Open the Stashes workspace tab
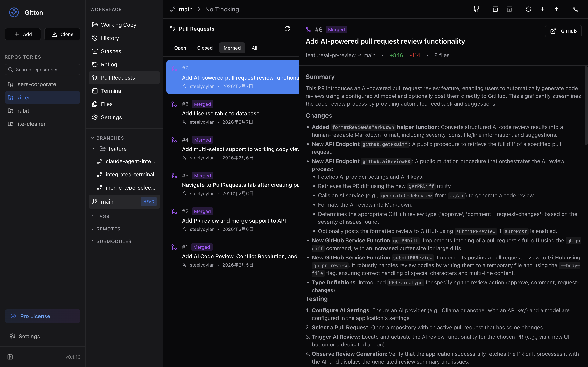The width and height of the screenshot is (588, 367). [x=111, y=51]
